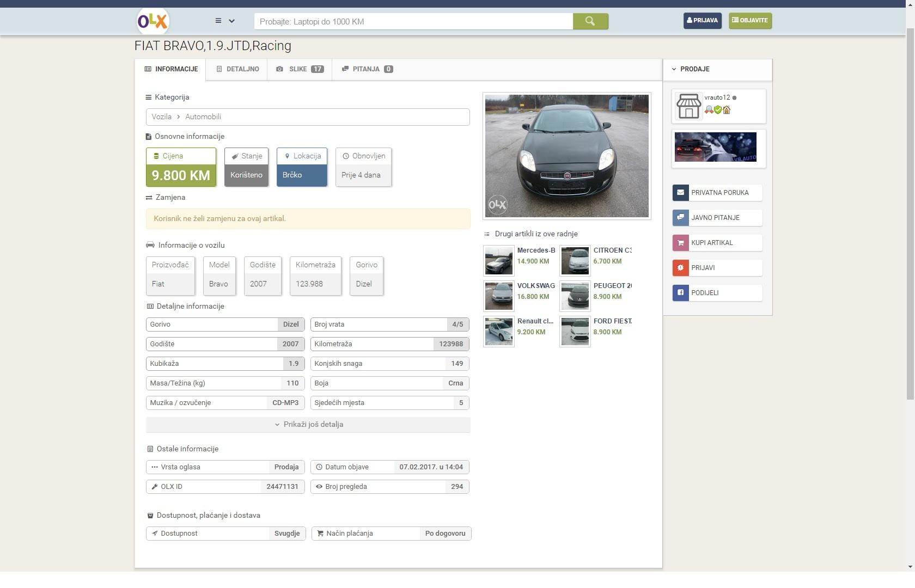
Task: Click the OLX logo
Action: (152, 21)
